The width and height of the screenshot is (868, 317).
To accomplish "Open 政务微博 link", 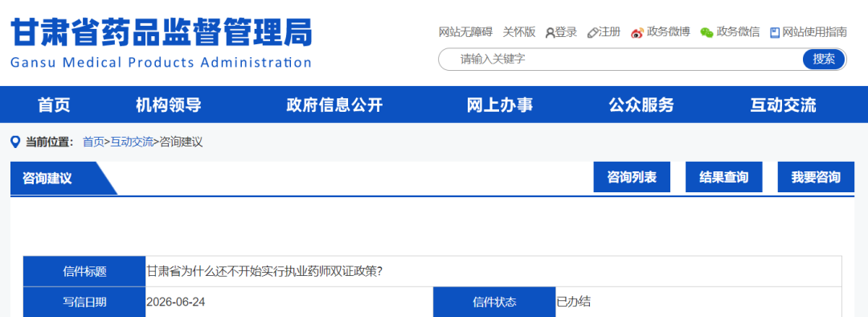I will [x=668, y=32].
